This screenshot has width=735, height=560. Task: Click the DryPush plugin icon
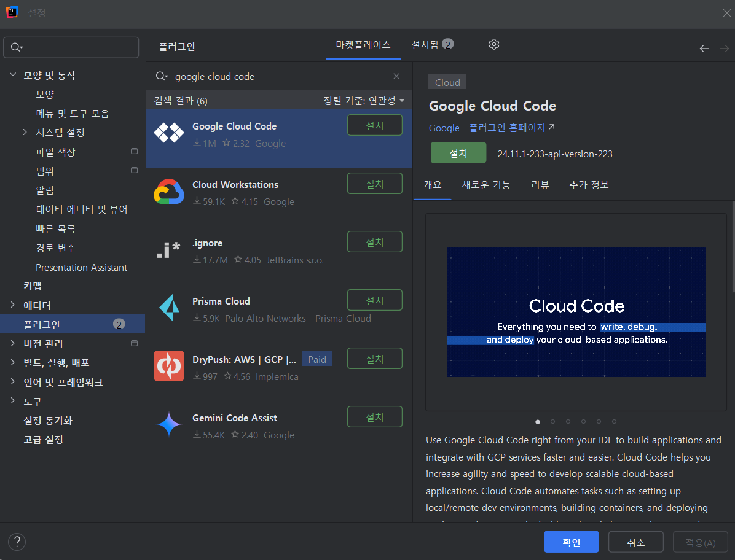pyautogui.click(x=169, y=366)
